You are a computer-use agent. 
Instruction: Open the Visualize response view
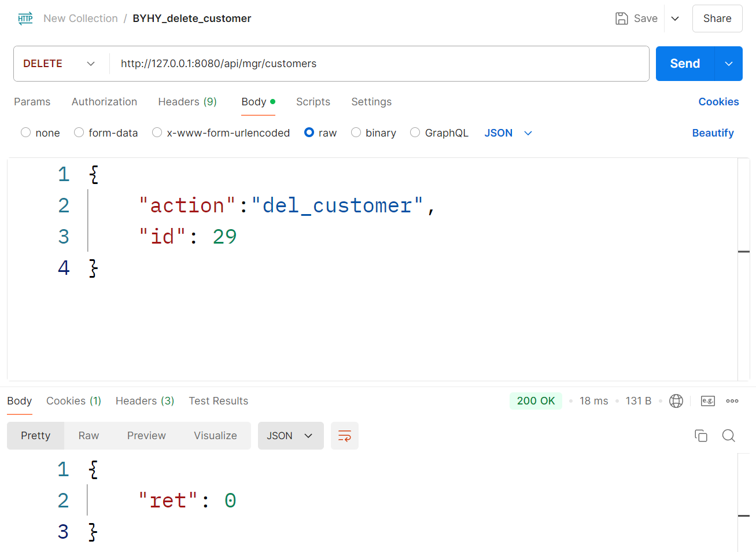click(x=215, y=436)
